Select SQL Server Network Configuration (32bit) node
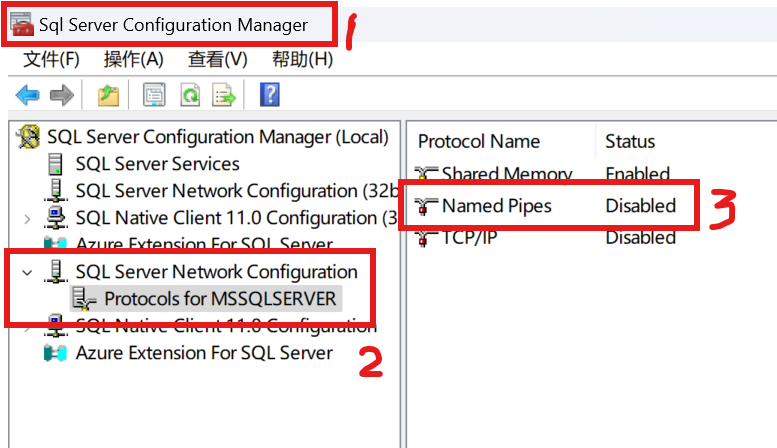777x448 pixels. point(236,191)
